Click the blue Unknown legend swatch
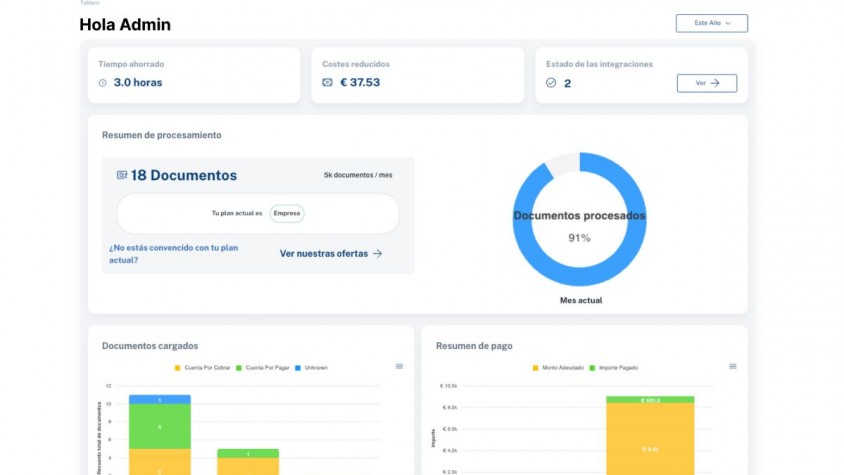 pos(298,368)
